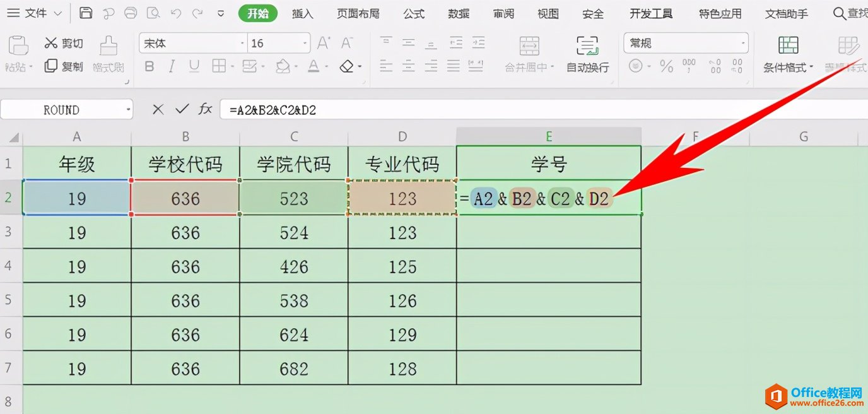Screen dimensions: 868x414
Task: Select the 开始 ribbon tab
Action: tap(258, 13)
